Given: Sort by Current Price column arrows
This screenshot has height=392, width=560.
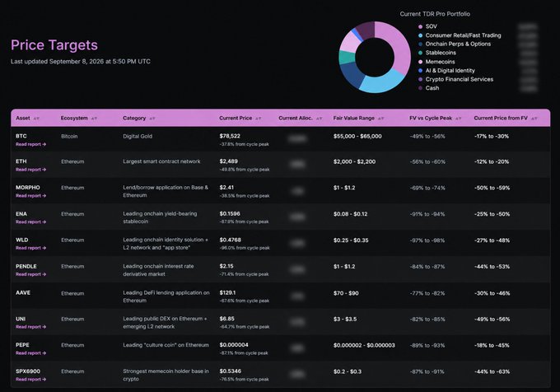Looking at the screenshot, I should tap(259, 119).
